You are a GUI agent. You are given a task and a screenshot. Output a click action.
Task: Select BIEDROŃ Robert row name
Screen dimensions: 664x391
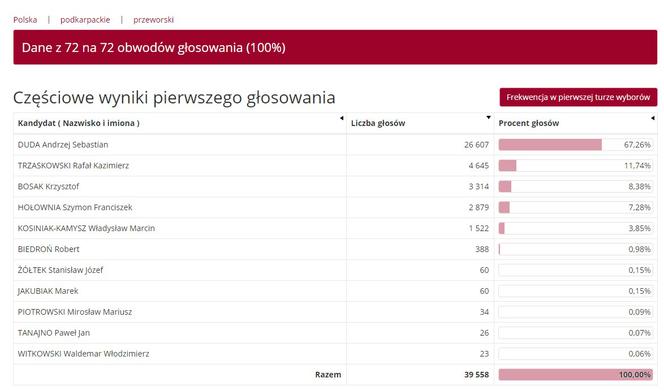pyautogui.click(x=48, y=249)
